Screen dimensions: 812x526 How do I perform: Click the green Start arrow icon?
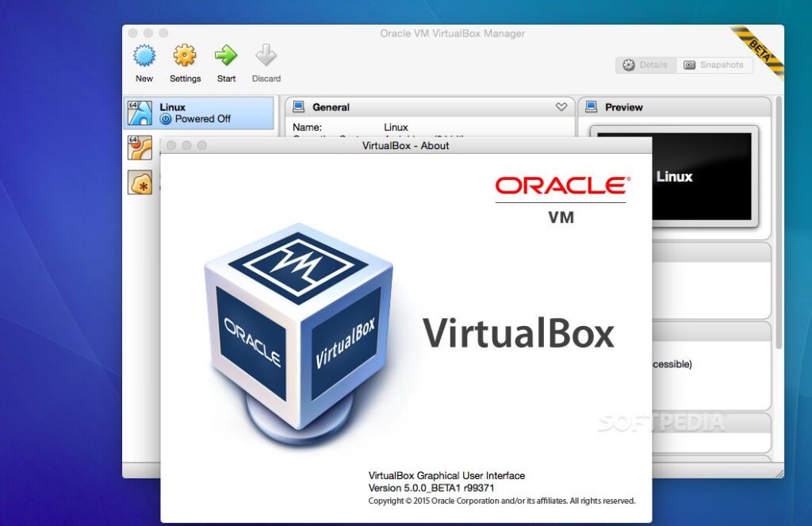(226, 56)
